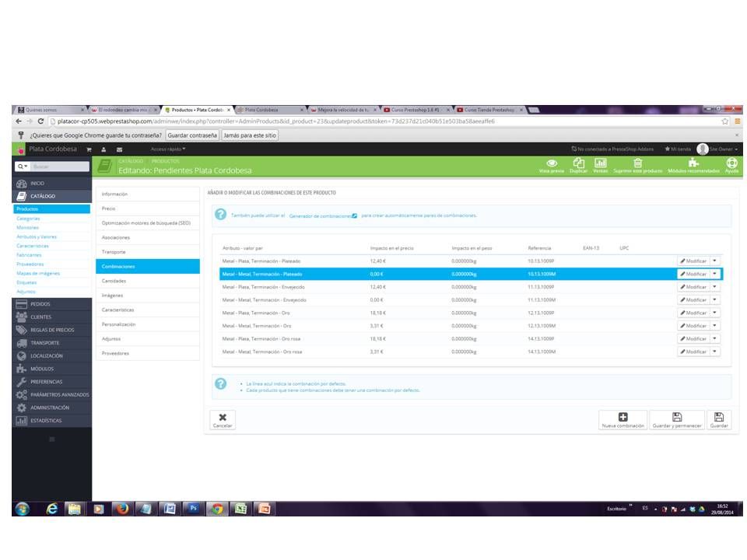
Task: Click the Cancelar button
Action: click(x=223, y=420)
